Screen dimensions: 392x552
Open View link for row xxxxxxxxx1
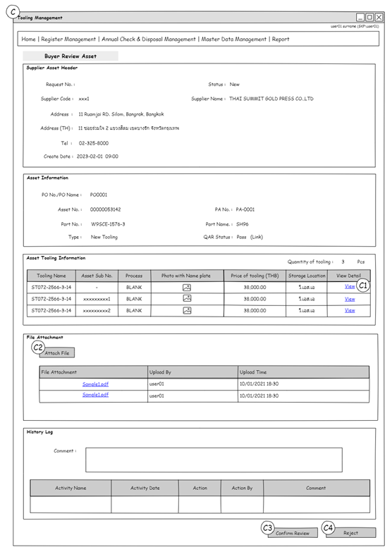click(x=350, y=299)
